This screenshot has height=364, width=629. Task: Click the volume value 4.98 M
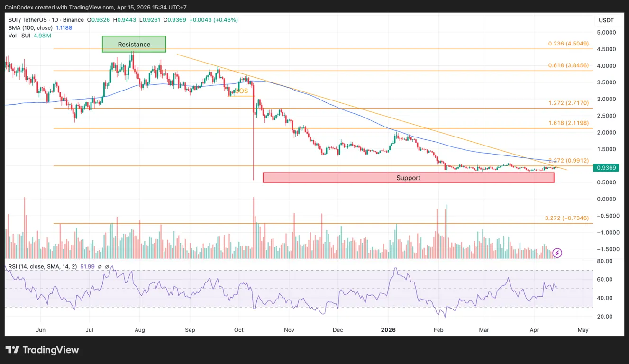(42, 36)
